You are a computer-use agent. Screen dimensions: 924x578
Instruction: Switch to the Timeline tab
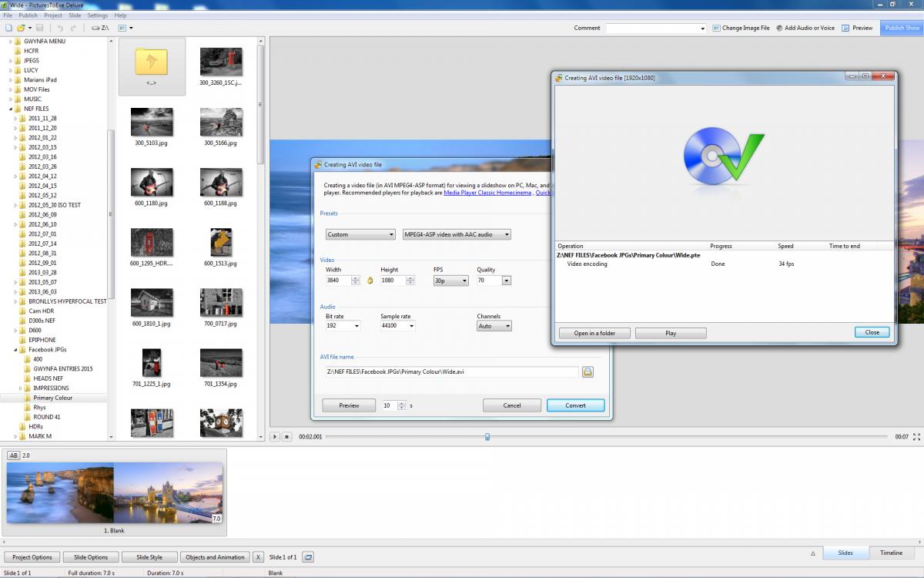[x=892, y=553]
